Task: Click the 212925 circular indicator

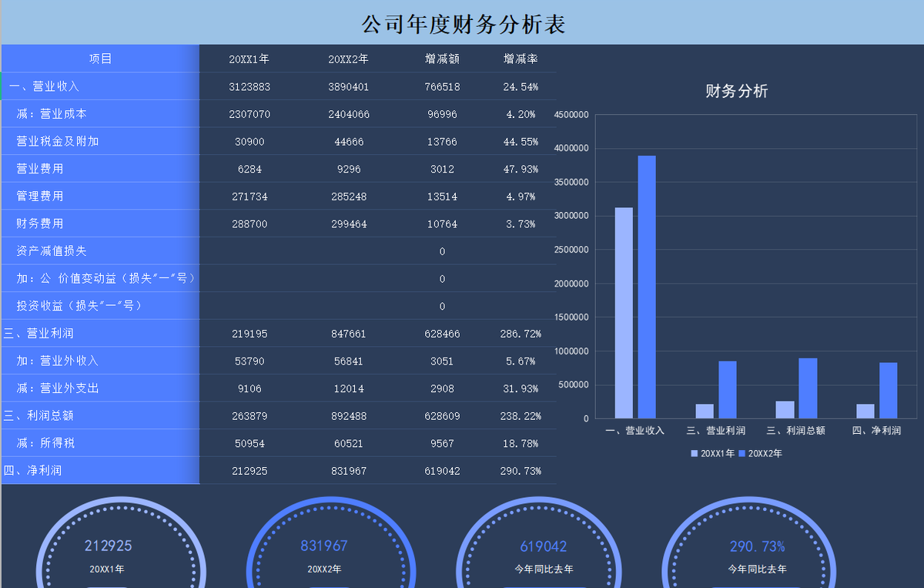Action: [x=122, y=543]
